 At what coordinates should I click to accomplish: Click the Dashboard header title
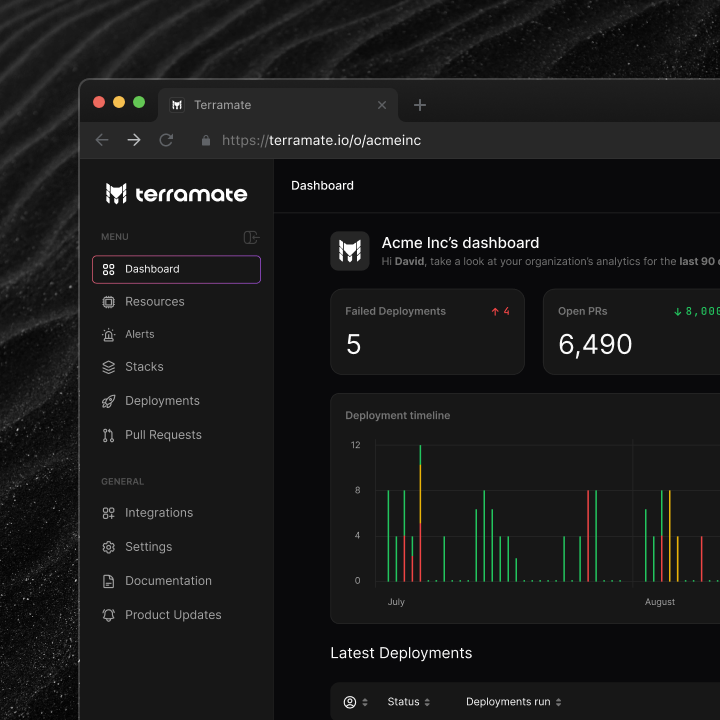(322, 186)
